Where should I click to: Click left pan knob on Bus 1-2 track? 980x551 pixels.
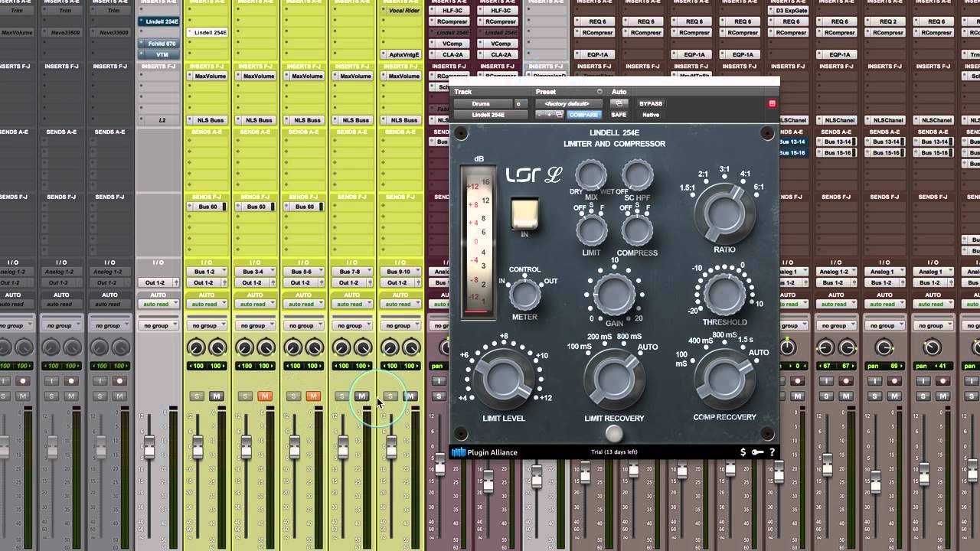[197, 348]
